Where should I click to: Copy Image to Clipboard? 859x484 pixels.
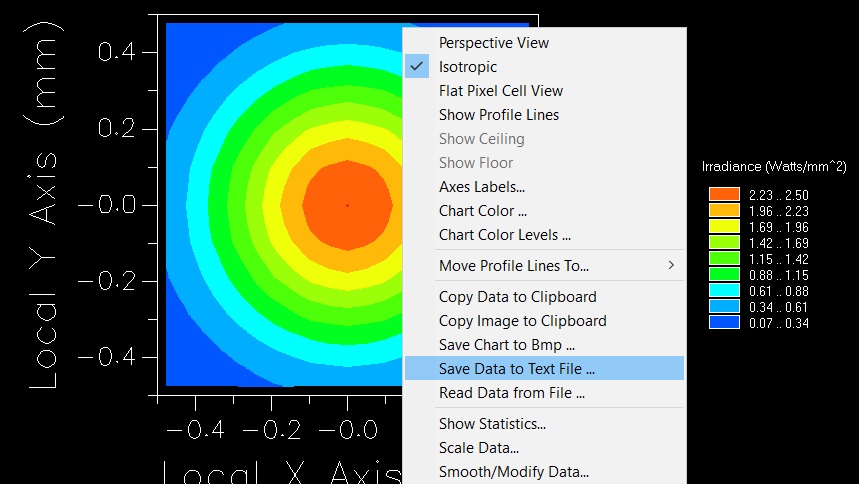[544, 321]
